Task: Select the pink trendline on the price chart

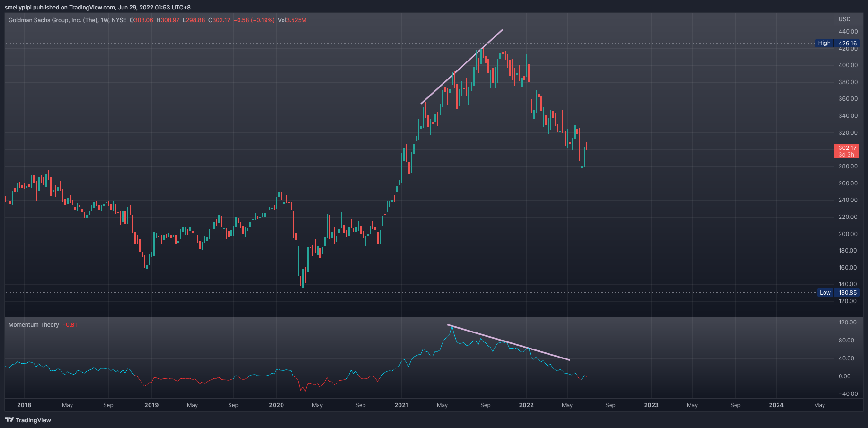Action: (x=461, y=67)
